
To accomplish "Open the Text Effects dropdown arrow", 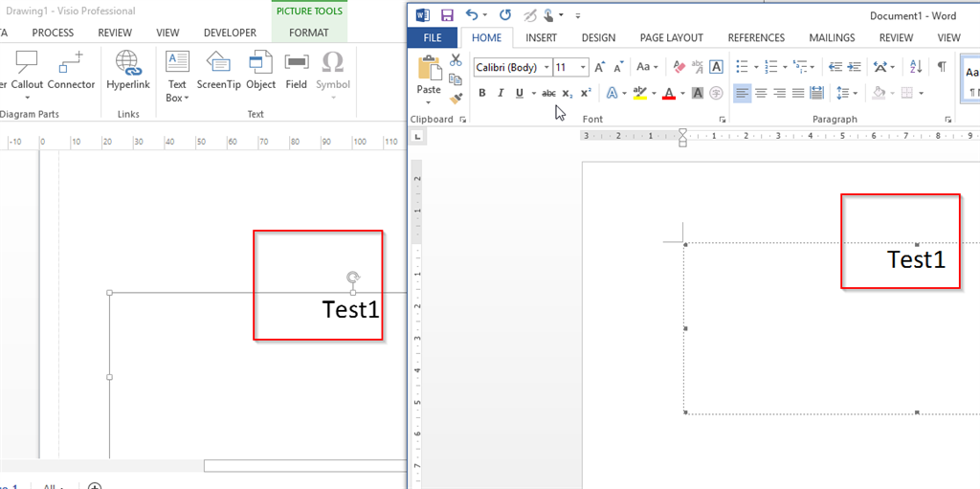I will (624, 94).
